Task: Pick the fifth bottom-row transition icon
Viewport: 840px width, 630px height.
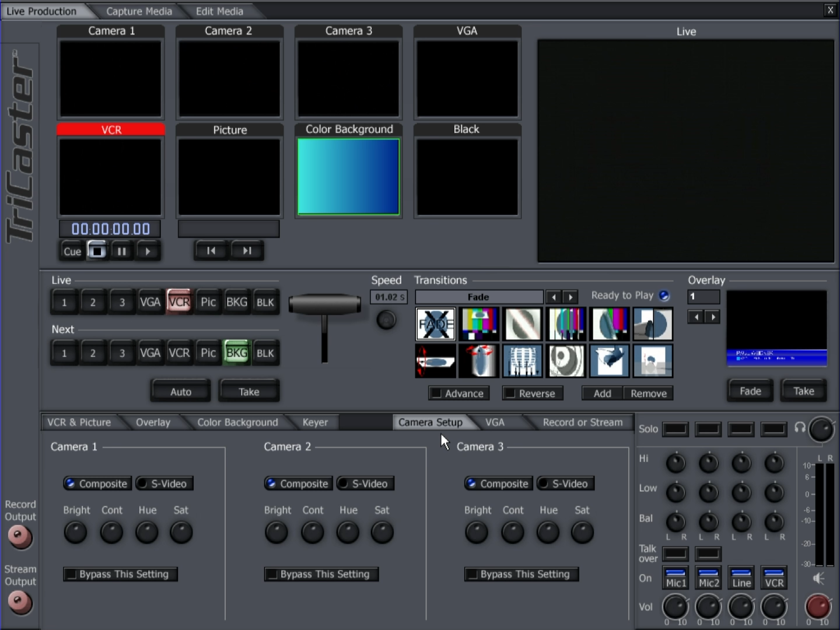Action: click(x=610, y=360)
